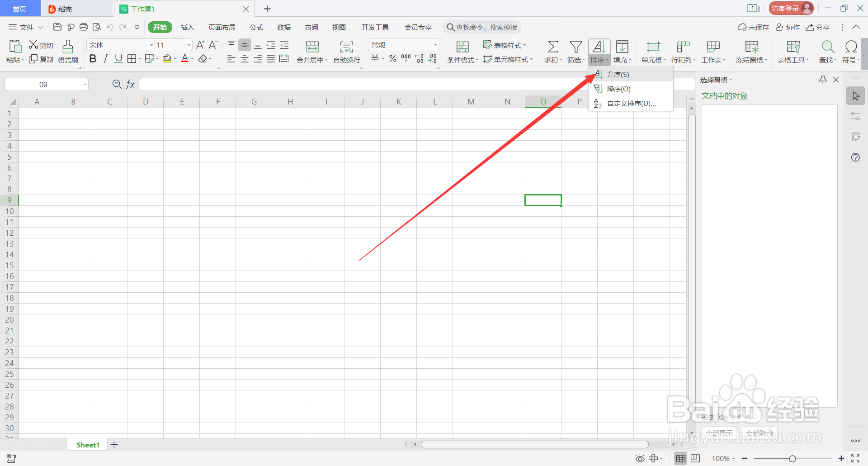The width and height of the screenshot is (868, 466).
Task: Expand the number format dropdown showing 常规
Action: (435, 44)
